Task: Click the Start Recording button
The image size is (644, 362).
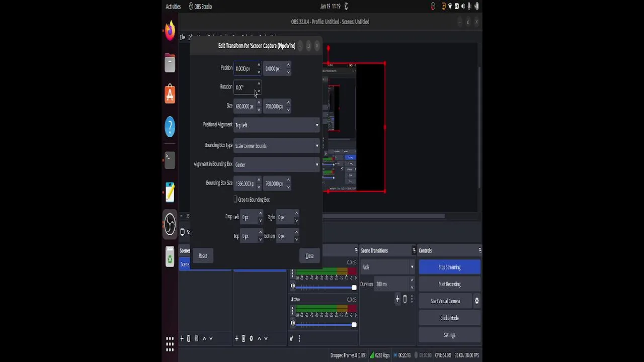Action: click(x=449, y=284)
